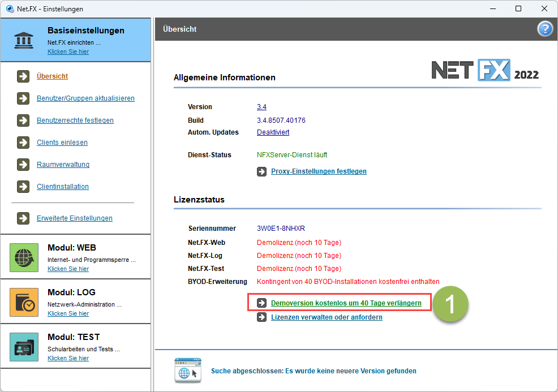Click the arrow icon beside Demoversion verlängern

pos(261,303)
